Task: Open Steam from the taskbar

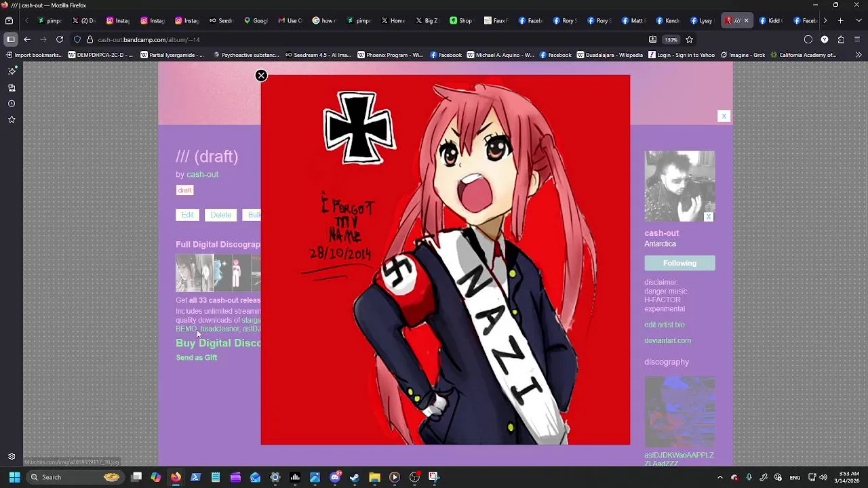Action: click(x=355, y=477)
